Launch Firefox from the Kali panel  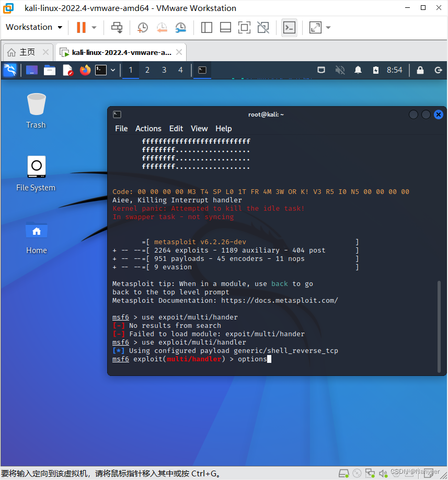pos(85,70)
